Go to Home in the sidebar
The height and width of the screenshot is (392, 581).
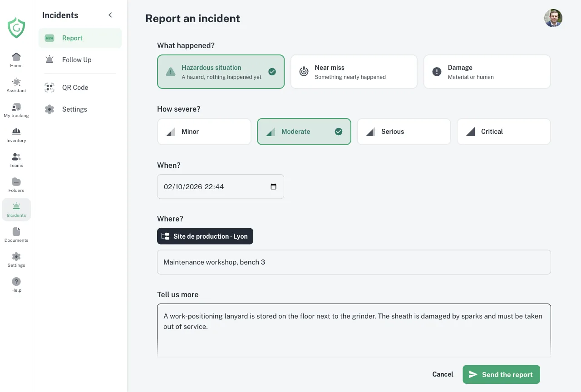(16, 60)
